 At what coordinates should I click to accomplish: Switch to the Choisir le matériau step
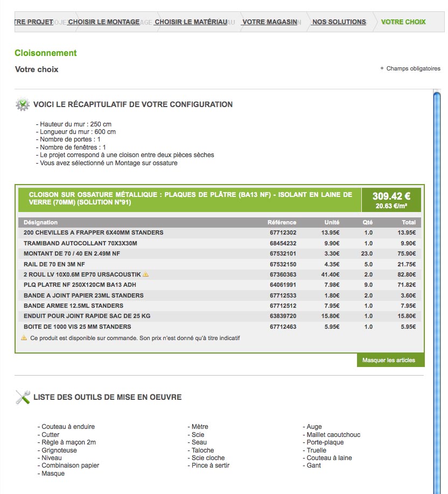click(x=191, y=22)
